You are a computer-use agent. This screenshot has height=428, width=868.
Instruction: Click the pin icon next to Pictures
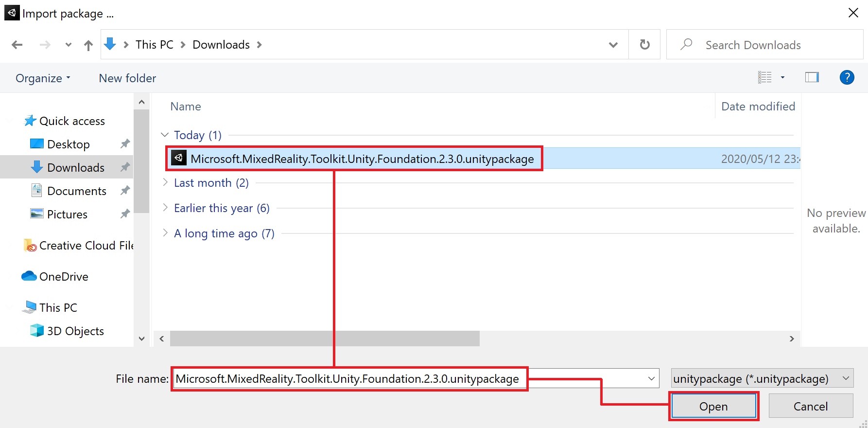point(125,214)
